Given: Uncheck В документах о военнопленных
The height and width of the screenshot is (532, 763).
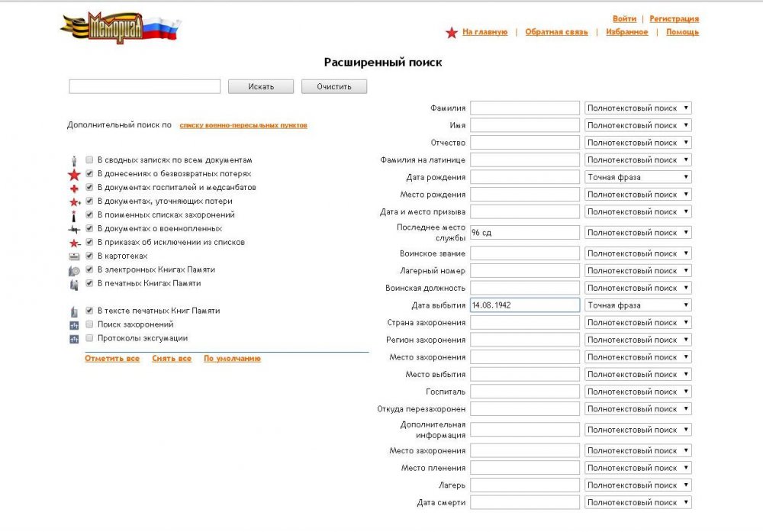Looking at the screenshot, I should pyautogui.click(x=89, y=227).
